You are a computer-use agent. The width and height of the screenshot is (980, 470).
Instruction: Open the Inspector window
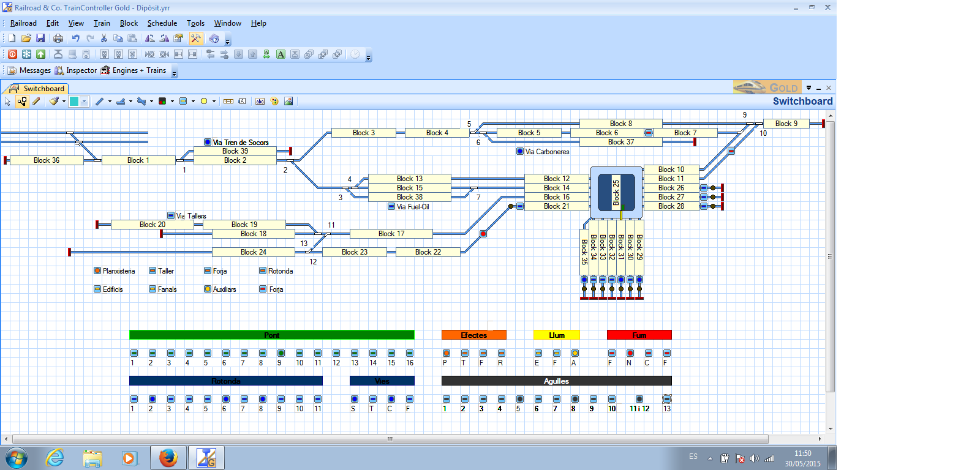(76, 70)
